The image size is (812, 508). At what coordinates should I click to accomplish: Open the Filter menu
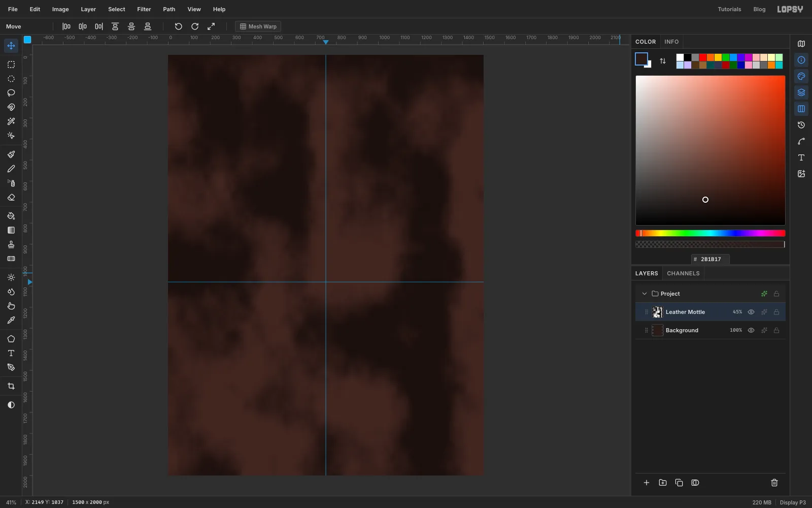[144, 9]
